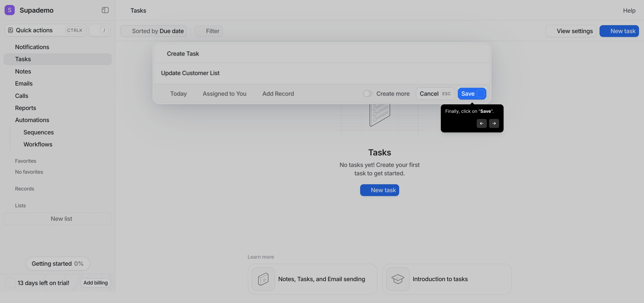
Task: Open the Help link
Action: point(629,10)
